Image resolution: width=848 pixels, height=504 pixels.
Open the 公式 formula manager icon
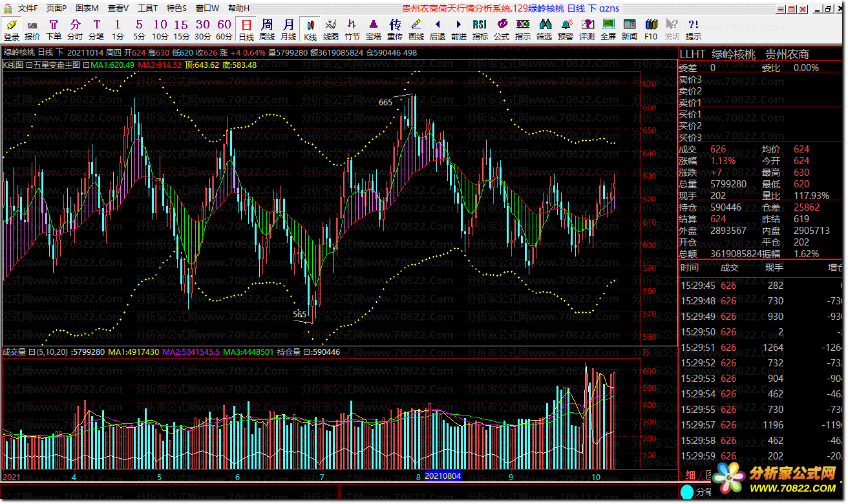502,29
